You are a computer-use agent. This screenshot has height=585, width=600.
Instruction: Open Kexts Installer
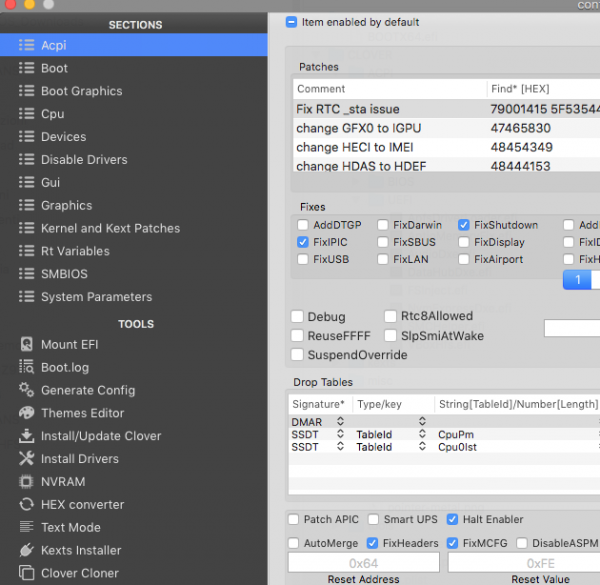80,550
